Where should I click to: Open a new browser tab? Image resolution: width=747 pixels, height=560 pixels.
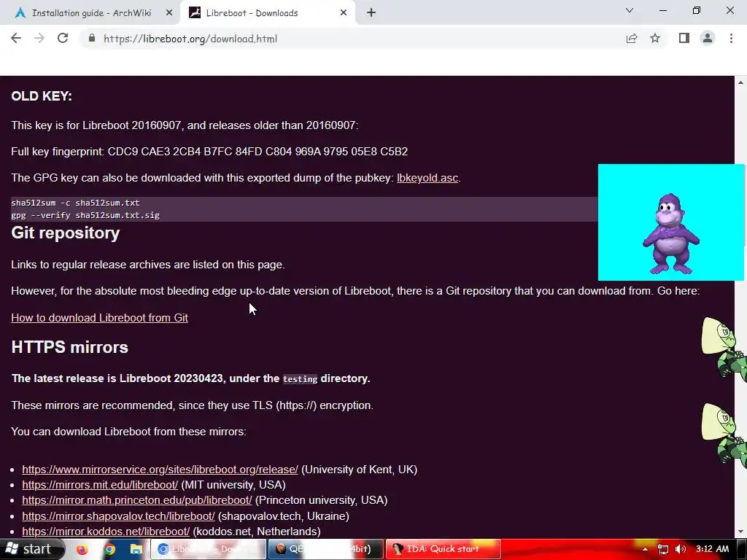[x=371, y=13]
